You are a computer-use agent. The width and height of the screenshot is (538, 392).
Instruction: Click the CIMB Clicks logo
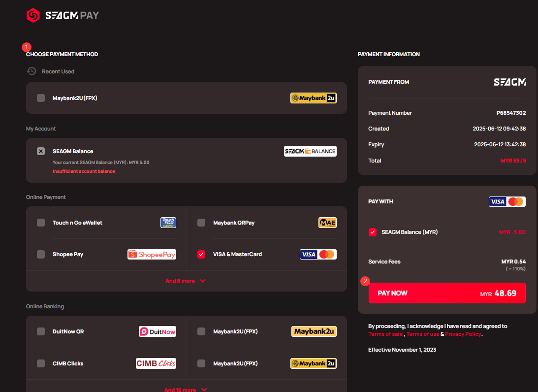coord(156,363)
